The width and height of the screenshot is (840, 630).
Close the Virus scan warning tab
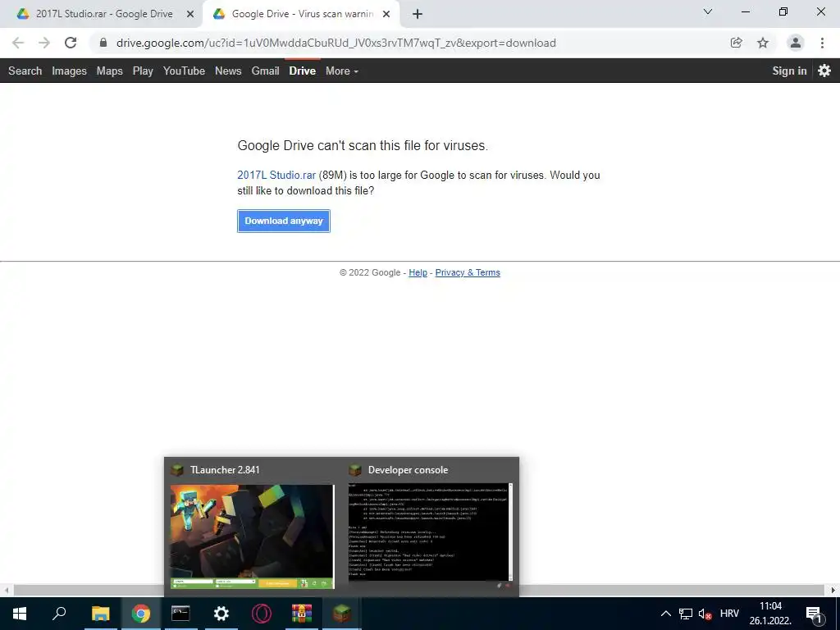pos(386,15)
